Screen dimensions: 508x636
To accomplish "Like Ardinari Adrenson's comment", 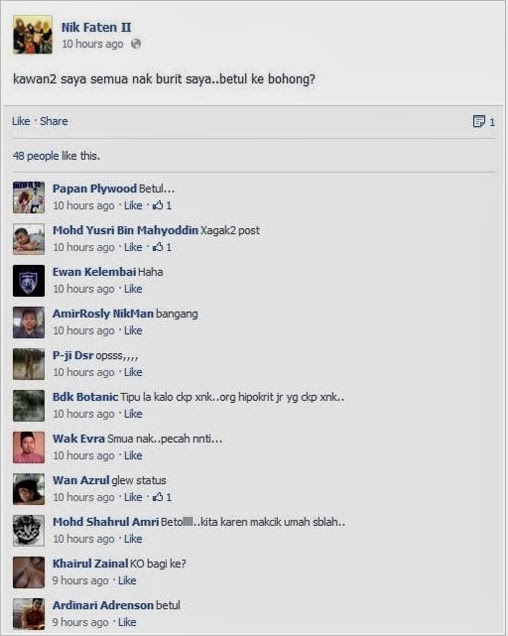I will pos(127,622).
